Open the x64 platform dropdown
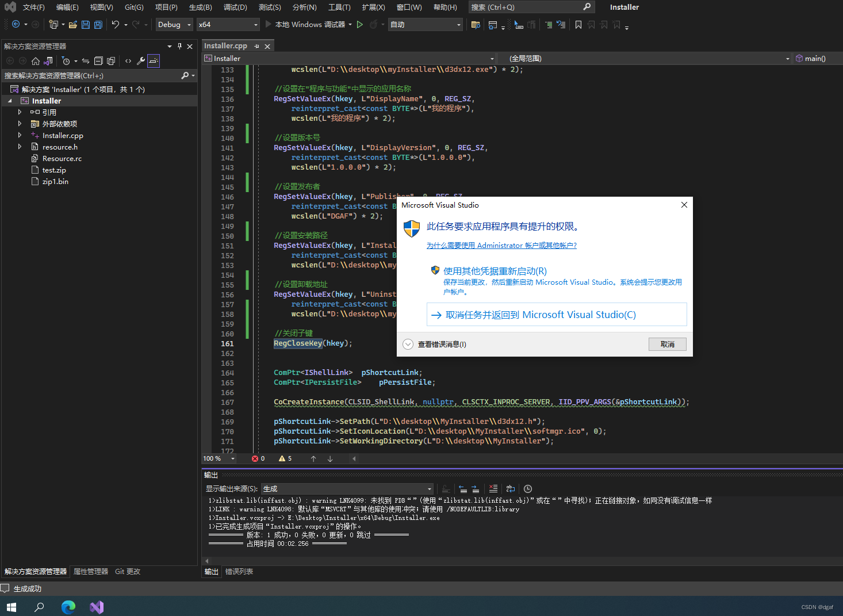Screen dimensions: 843x616 pyautogui.click(x=228, y=24)
